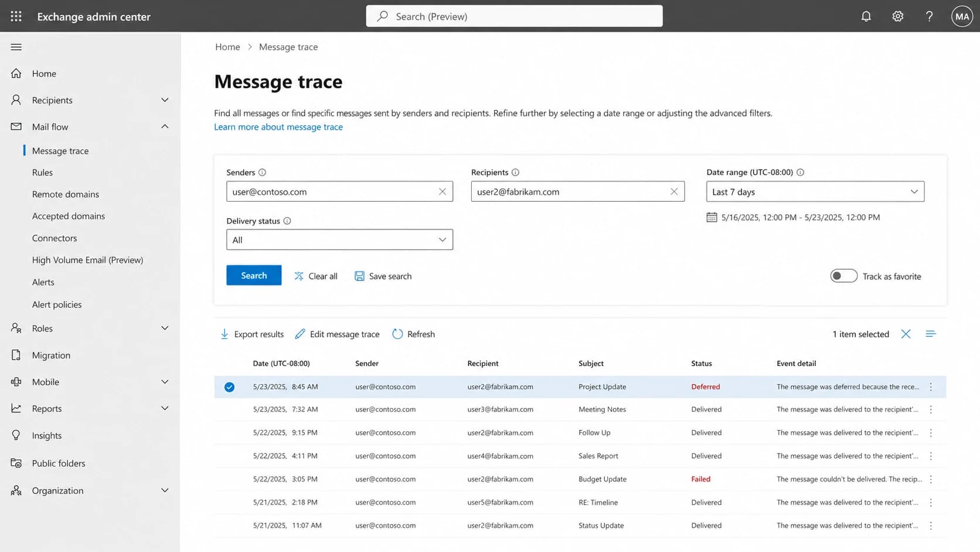Screen dimensions: 980x552
Task: Open the settings gear
Action: click(x=897, y=16)
